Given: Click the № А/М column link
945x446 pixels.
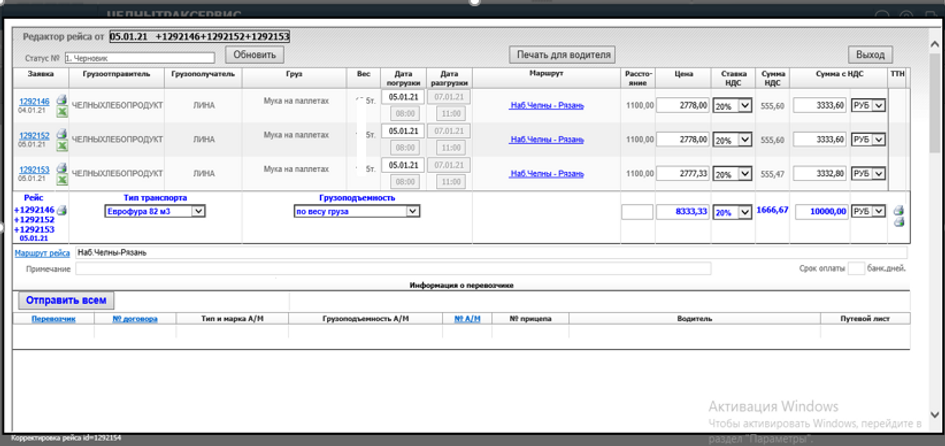Looking at the screenshot, I should click(x=467, y=319).
